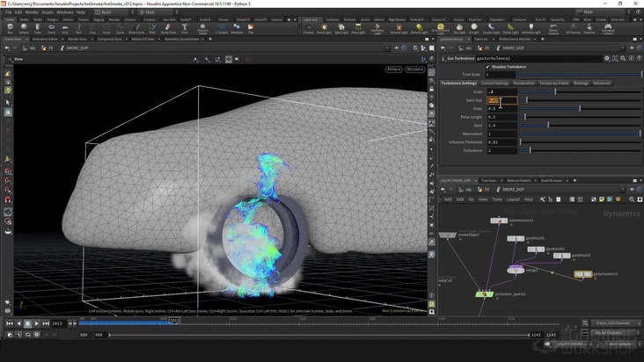Viewport: 644px width, 362px height.
Task: Select the Sphere shelf tool
Action: pos(24,28)
